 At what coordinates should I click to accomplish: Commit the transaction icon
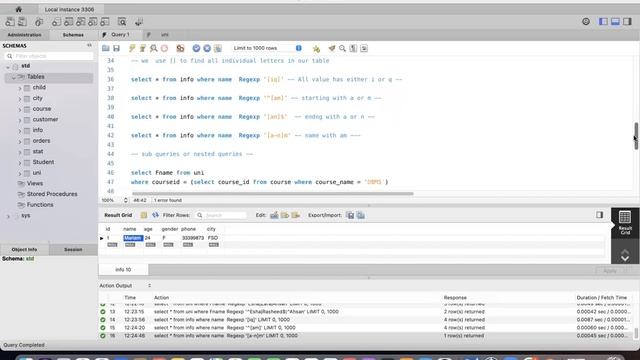196,48
